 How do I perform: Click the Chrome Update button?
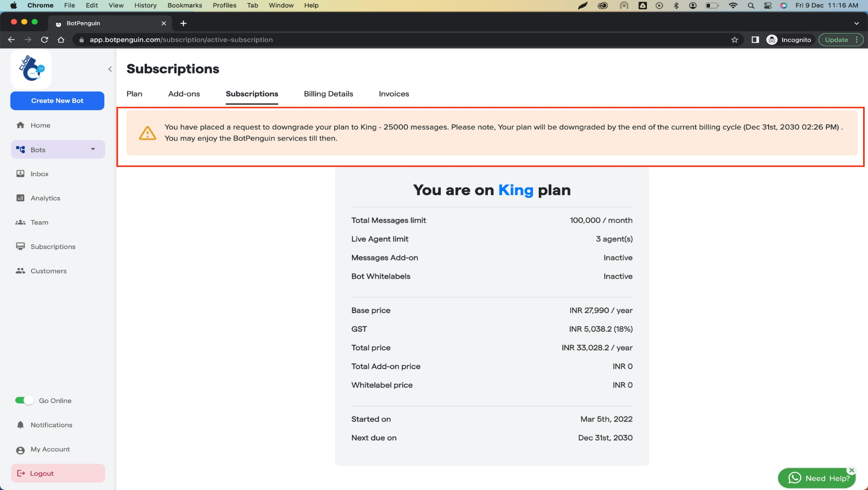[836, 40]
